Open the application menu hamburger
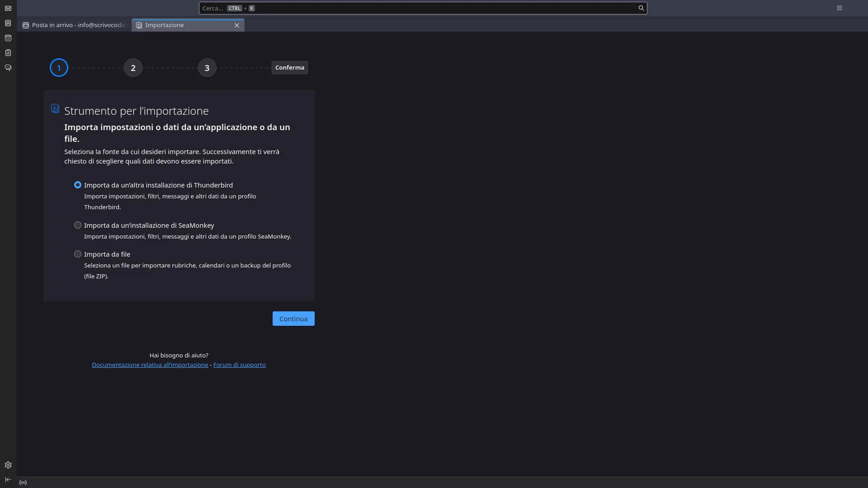Screen dimensions: 868x488 click(840, 8)
